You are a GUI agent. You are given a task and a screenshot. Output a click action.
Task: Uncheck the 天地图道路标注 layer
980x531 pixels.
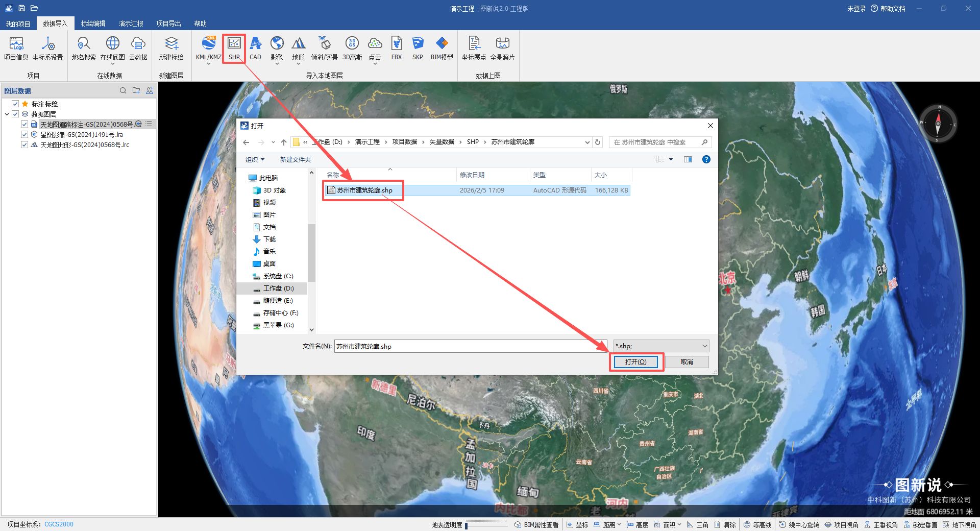click(x=24, y=124)
